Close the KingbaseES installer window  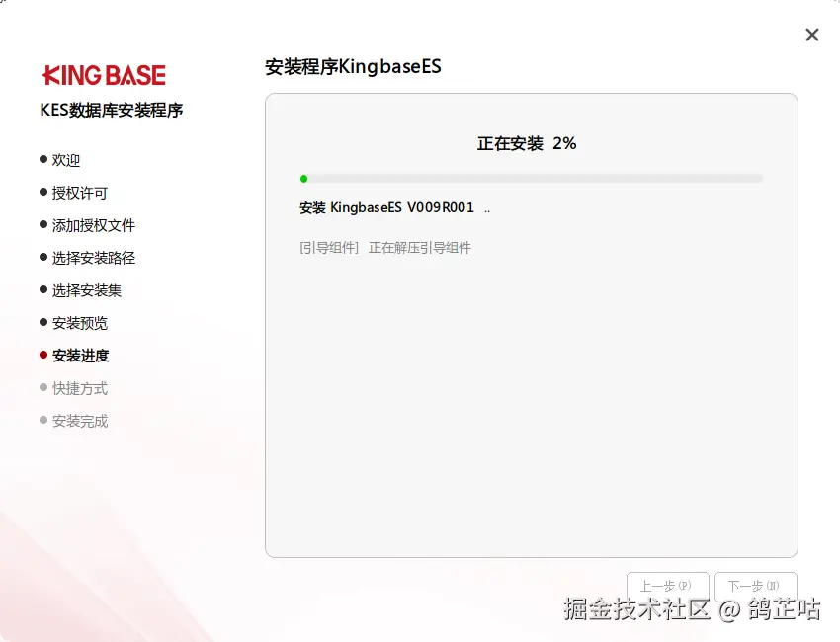(812, 35)
